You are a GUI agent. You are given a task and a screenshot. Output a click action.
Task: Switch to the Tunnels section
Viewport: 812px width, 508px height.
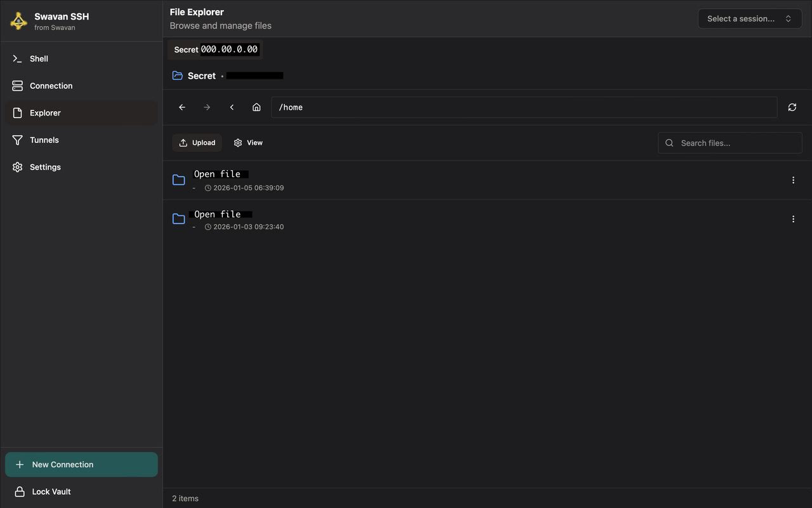pyautogui.click(x=44, y=140)
